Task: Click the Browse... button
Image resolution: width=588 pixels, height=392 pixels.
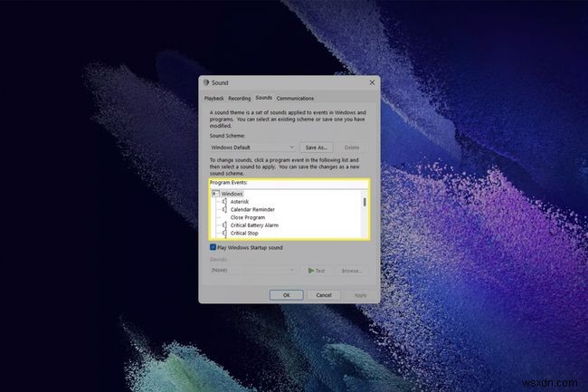Action: (351, 271)
